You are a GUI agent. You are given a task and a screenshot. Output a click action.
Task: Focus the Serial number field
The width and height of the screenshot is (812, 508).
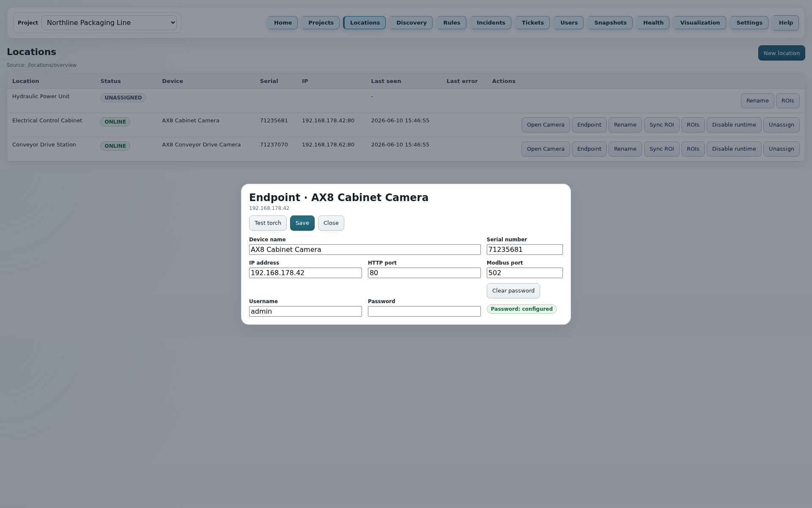(524, 250)
